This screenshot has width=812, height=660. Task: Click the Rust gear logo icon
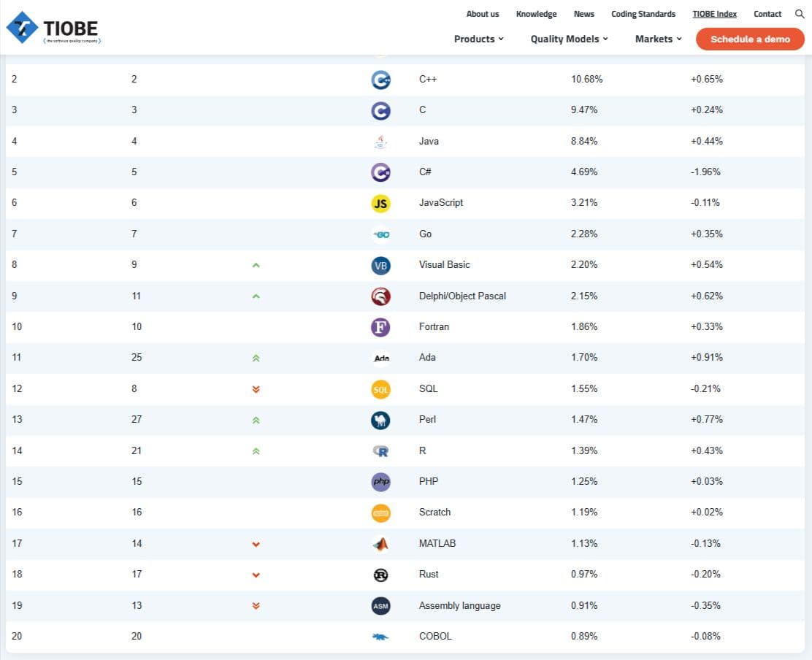pos(380,575)
